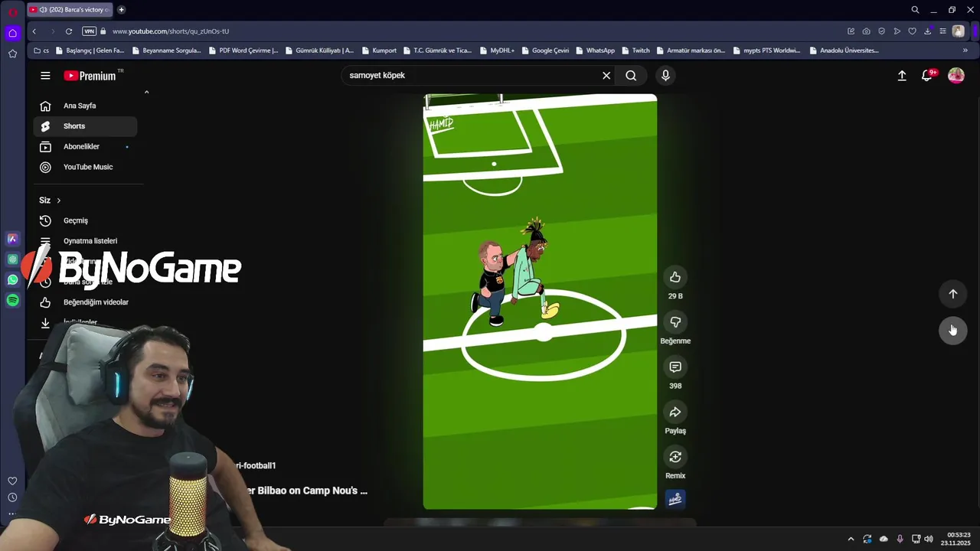Share the Short using Paylaş icon
Viewport: 980px width, 551px height.
[675, 412]
